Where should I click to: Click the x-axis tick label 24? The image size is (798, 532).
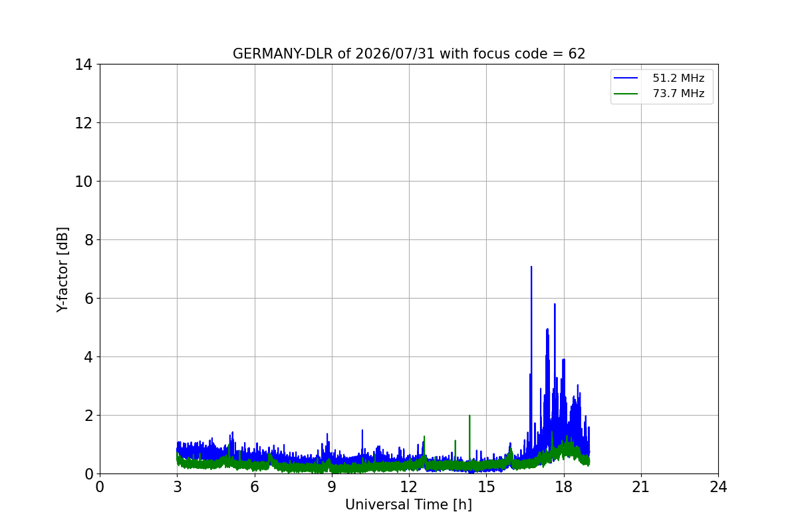click(718, 487)
